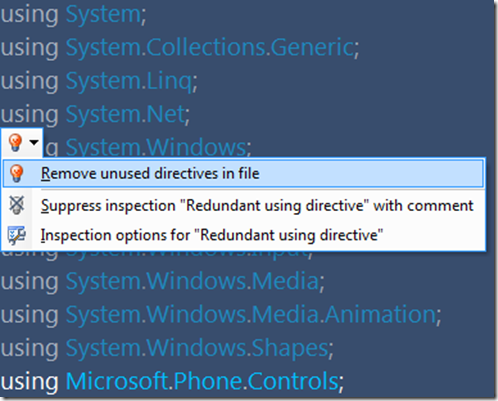Click the inspection options settings icon

point(17,235)
